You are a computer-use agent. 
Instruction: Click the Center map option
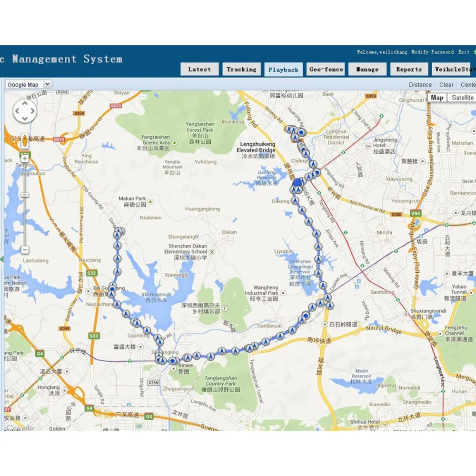point(468,85)
